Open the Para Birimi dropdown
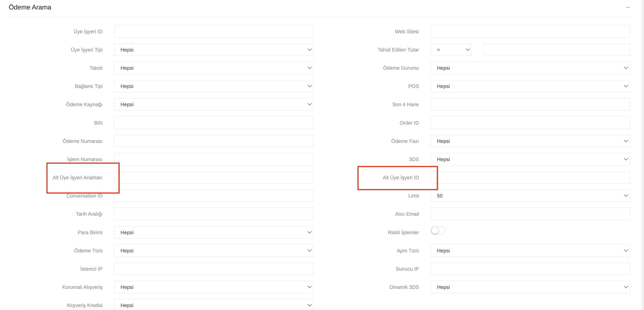The image size is (644, 310). click(214, 232)
